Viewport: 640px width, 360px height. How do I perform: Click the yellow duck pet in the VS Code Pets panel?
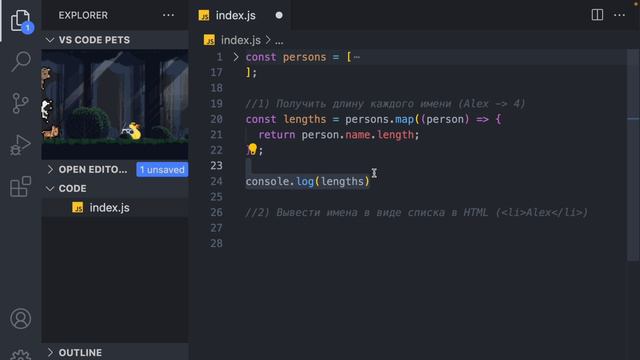(x=134, y=131)
